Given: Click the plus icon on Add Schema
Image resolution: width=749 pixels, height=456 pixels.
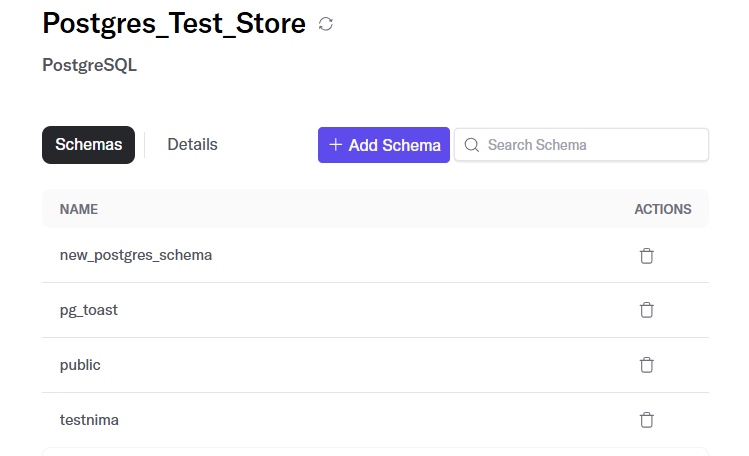Looking at the screenshot, I should tap(336, 145).
